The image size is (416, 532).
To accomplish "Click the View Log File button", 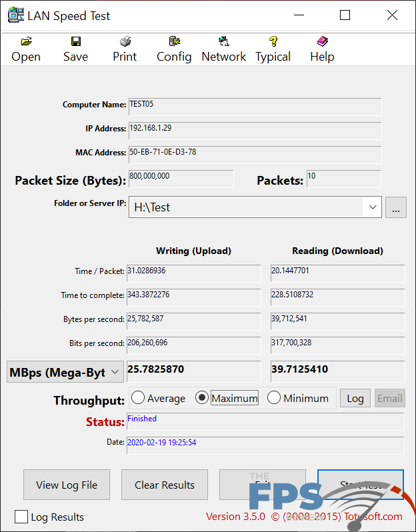I will 67,485.
